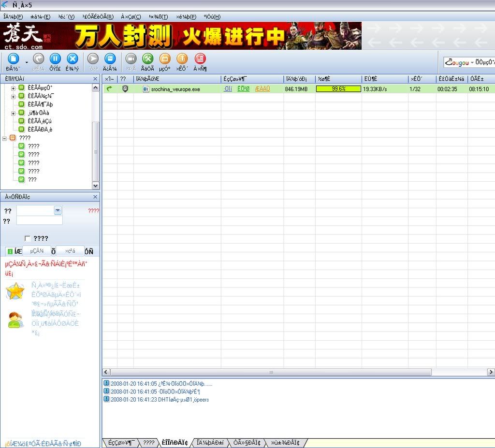Tick the checkbox below the login fields

tap(28, 238)
